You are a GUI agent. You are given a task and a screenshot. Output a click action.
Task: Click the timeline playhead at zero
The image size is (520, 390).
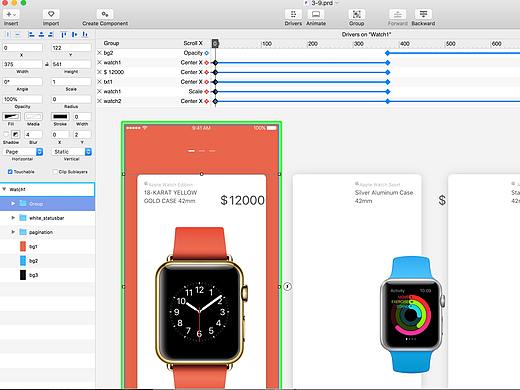click(x=215, y=43)
